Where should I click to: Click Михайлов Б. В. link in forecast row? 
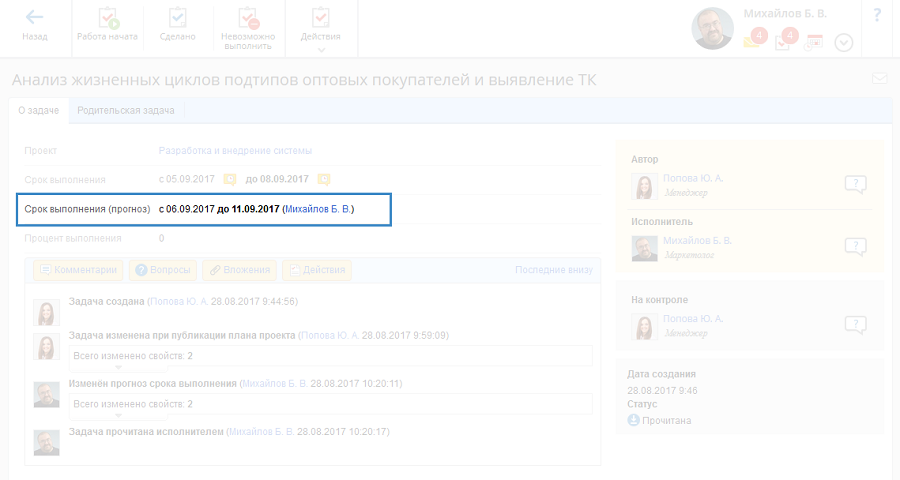click(x=318, y=209)
